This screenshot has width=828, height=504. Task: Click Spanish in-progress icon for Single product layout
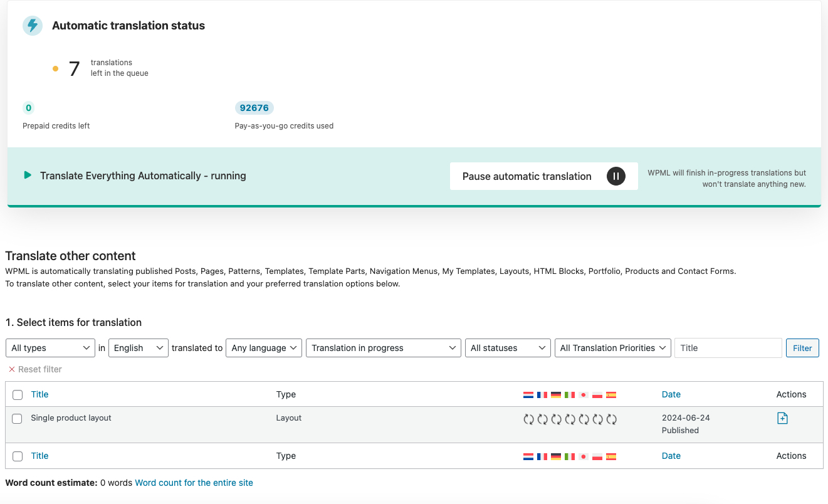pyautogui.click(x=612, y=419)
